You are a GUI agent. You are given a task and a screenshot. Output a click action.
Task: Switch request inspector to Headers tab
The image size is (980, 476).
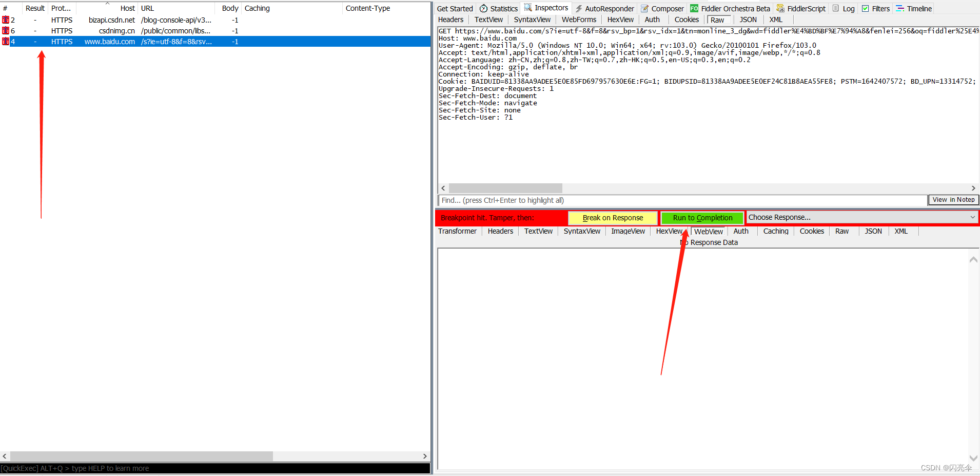(x=450, y=20)
